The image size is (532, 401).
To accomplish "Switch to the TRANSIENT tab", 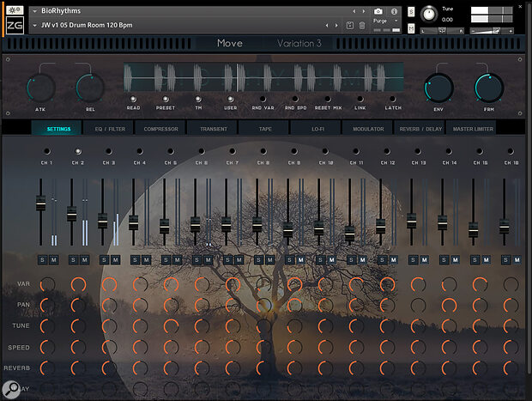I will (x=213, y=129).
